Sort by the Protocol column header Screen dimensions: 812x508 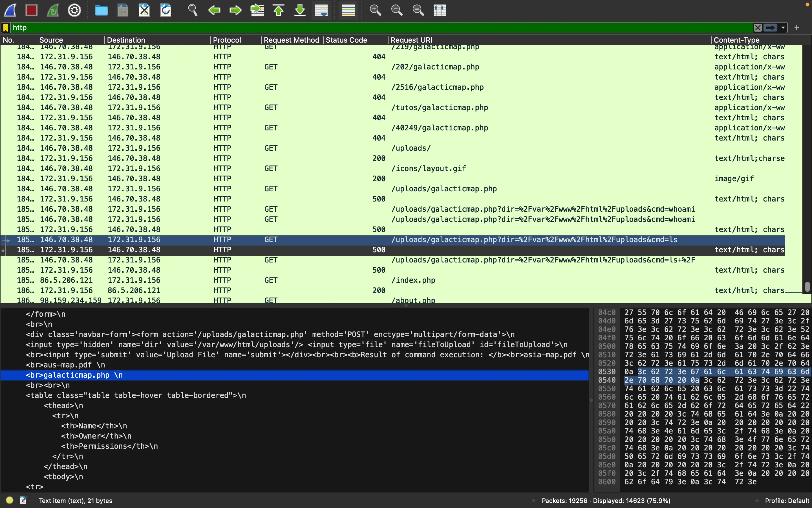click(x=236, y=40)
